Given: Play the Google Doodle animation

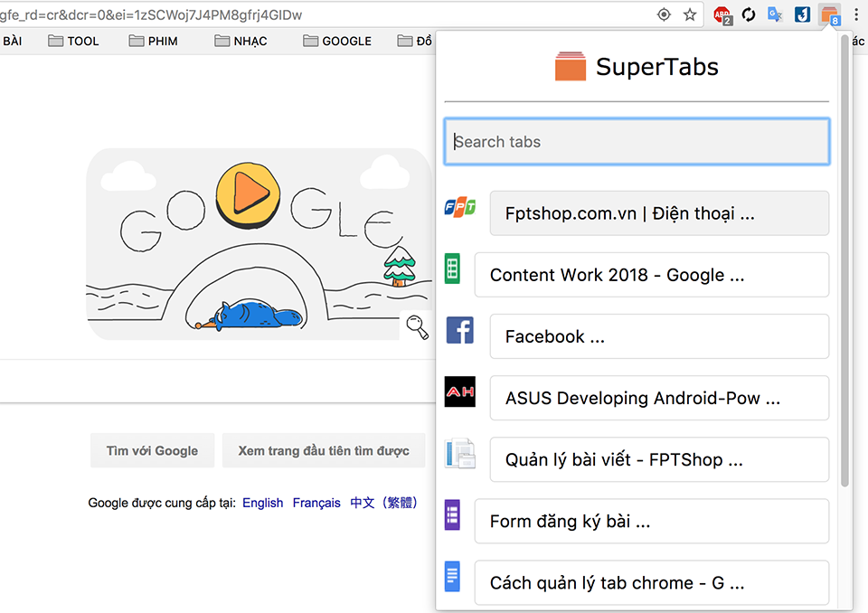Looking at the screenshot, I should 248,195.
